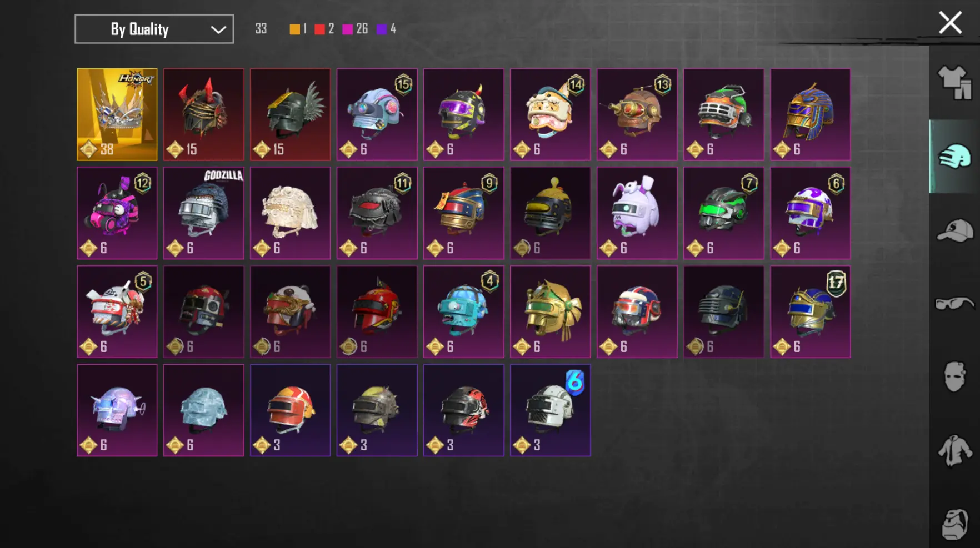Filter by purple quality swatch count 4

pos(386,29)
